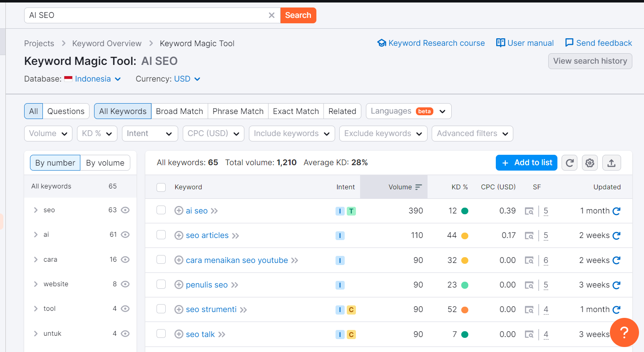Tick the select-all keywords checkbox
Viewport: 644px width, 352px height.
pos(161,187)
